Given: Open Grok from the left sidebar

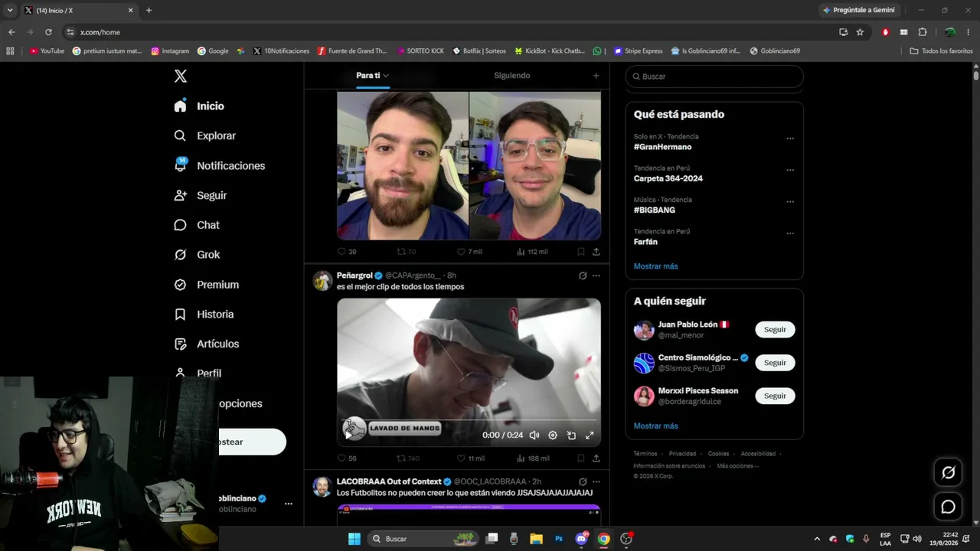Looking at the screenshot, I should click(197, 255).
